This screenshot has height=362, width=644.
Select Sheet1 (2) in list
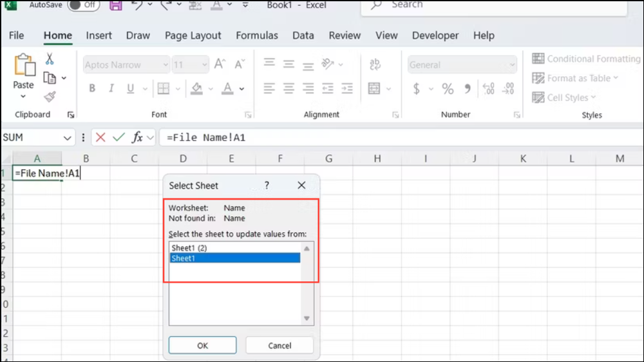[x=235, y=248]
